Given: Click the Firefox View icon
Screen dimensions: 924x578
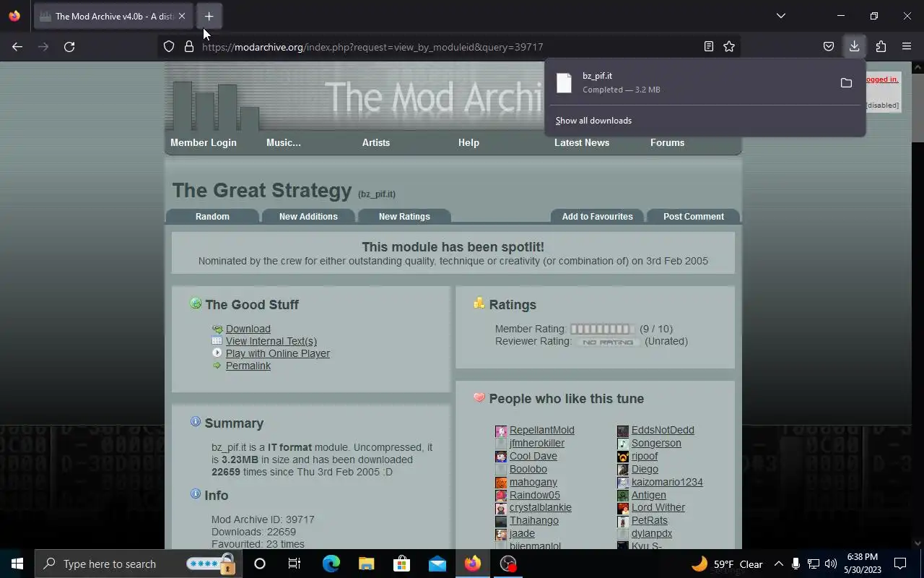Looking at the screenshot, I should click(x=14, y=16).
